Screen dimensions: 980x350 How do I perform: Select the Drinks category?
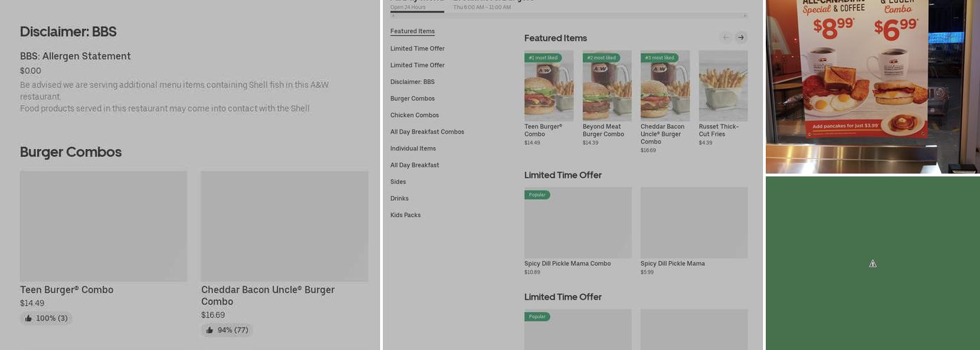click(399, 199)
